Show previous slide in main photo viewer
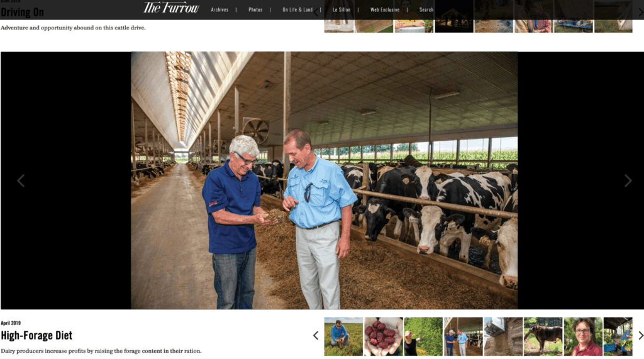Viewport: 644px width, 359px height. pyautogui.click(x=21, y=180)
